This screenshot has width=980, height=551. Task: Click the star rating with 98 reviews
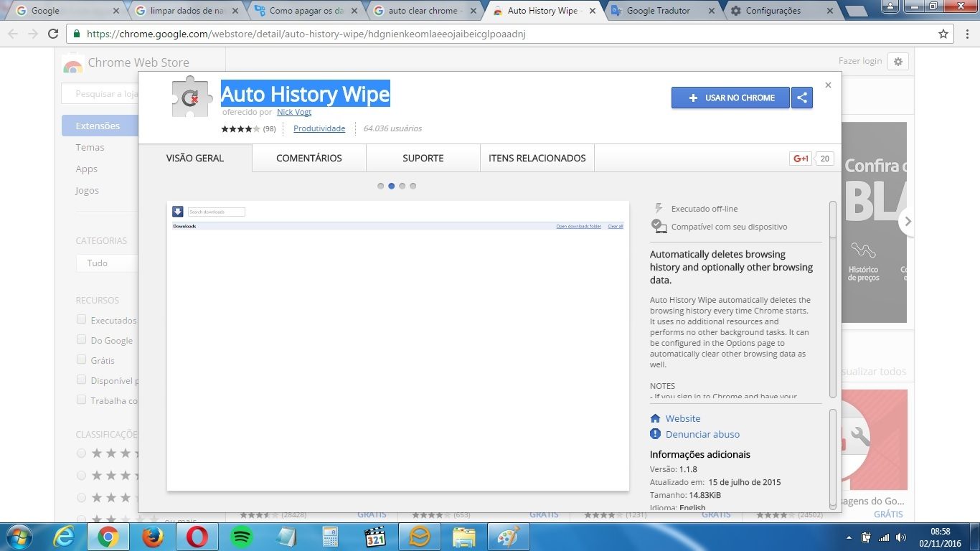240,129
